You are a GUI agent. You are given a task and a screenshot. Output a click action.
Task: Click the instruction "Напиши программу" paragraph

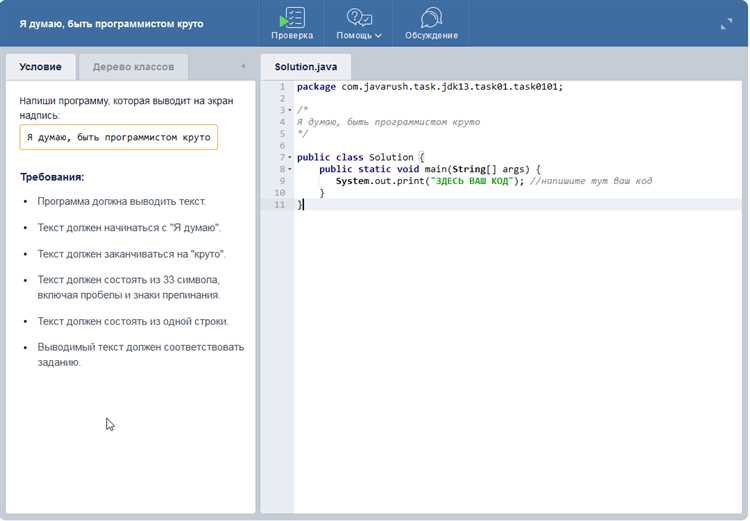126,108
